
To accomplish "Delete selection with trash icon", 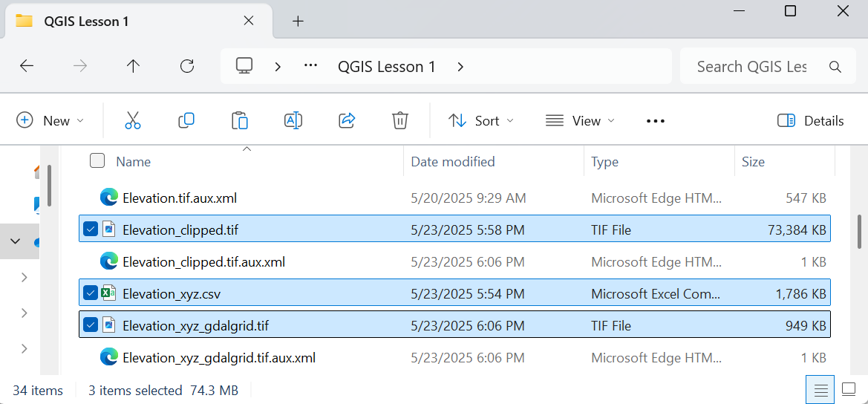I will [399, 120].
